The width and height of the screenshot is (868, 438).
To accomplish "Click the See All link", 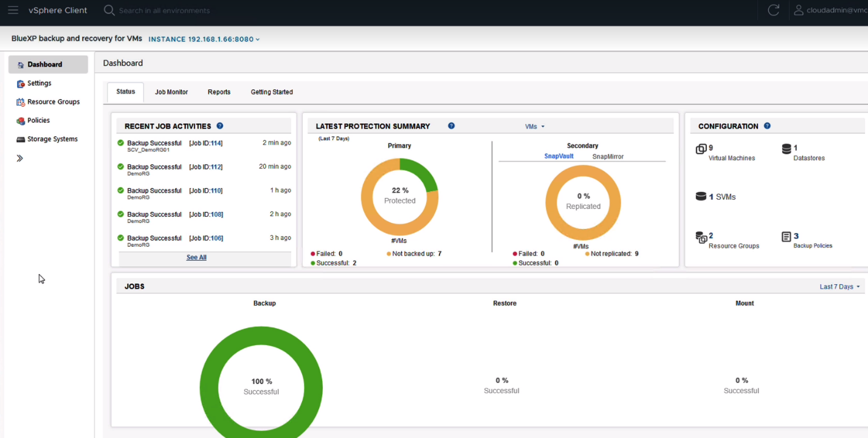I will (x=196, y=258).
